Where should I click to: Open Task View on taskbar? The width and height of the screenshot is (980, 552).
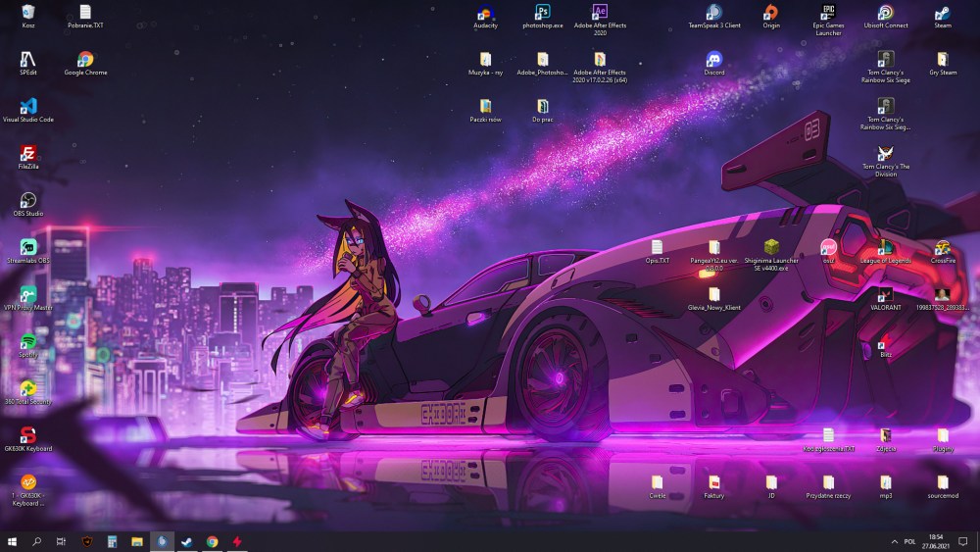point(61,541)
